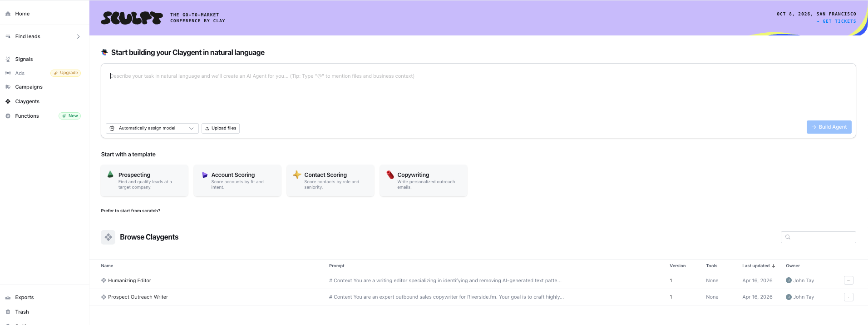Click the Build Agent button
Viewport: 868px width, 325px height.
[829, 127]
